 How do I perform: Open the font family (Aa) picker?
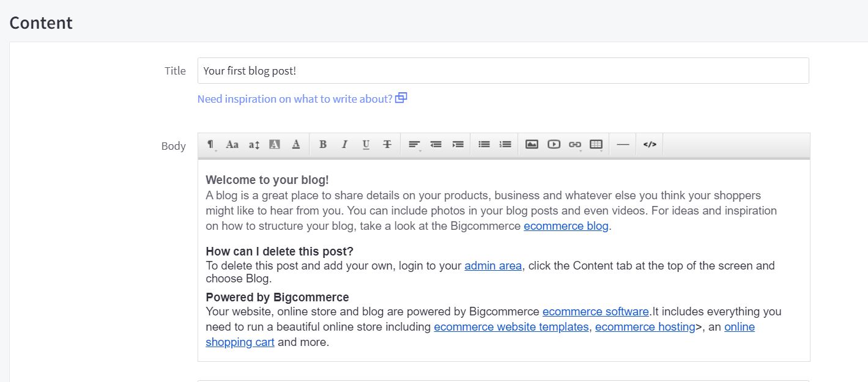point(232,145)
